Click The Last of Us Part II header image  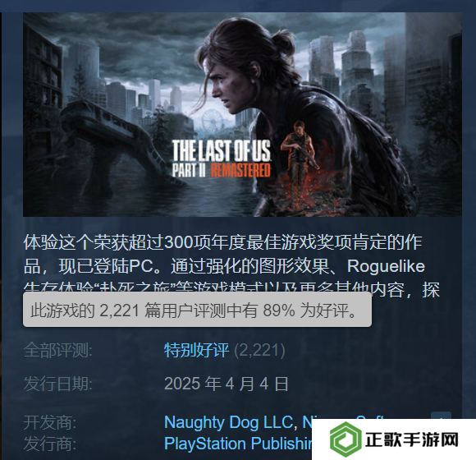(242, 114)
